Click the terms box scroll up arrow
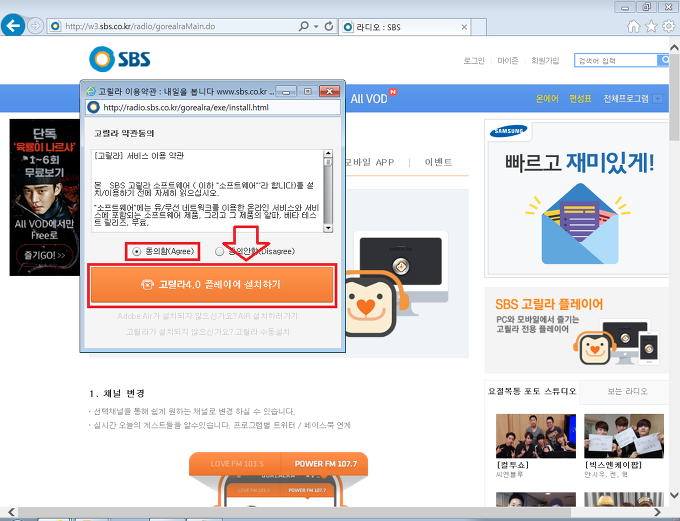Screen dimensions: 680x521 (x=328, y=154)
